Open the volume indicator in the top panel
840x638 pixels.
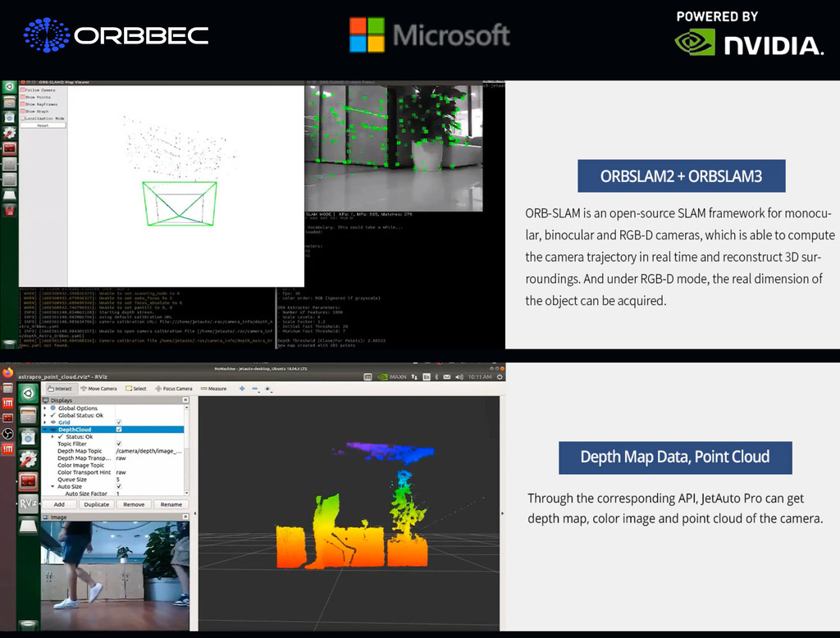(459, 376)
